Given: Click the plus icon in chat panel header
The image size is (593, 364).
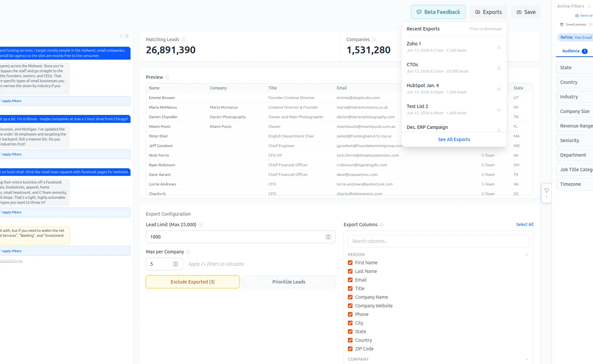Looking at the screenshot, I should click(121, 36).
